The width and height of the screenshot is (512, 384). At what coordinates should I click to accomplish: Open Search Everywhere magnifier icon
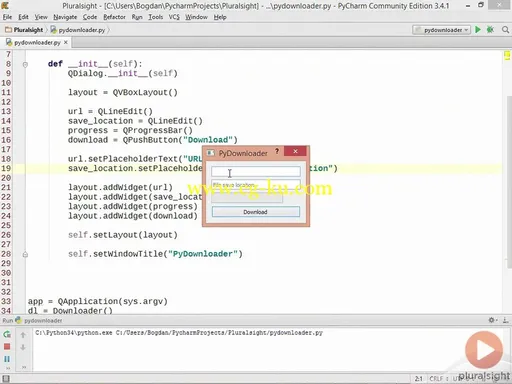point(505,30)
